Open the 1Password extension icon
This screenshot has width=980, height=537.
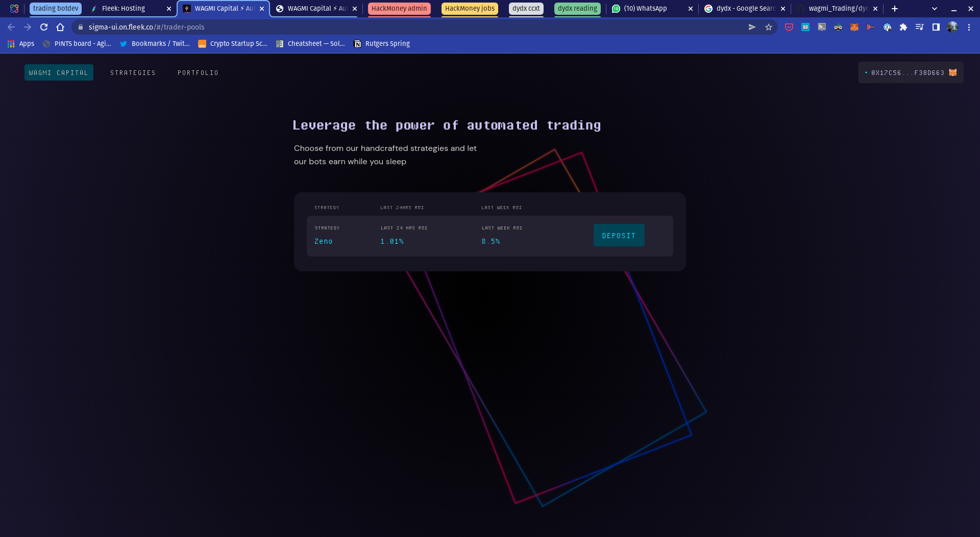pos(887,27)
